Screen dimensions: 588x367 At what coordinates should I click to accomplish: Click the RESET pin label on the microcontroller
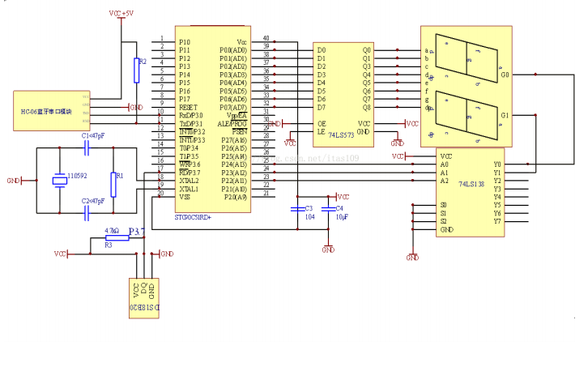click(x=188, y=107)
